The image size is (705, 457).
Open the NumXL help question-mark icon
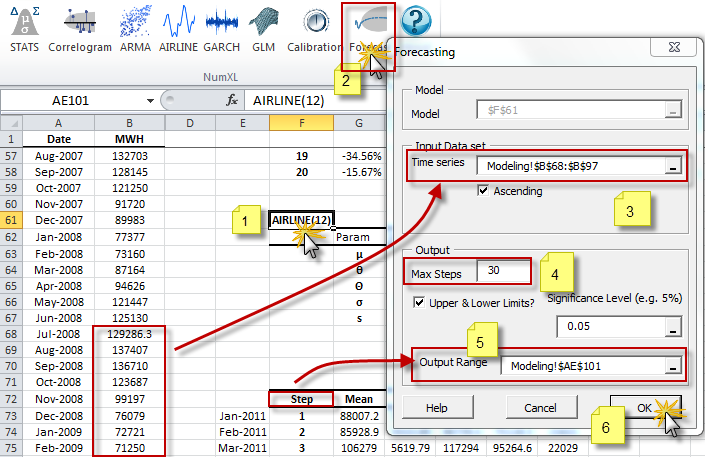(416, 21)
